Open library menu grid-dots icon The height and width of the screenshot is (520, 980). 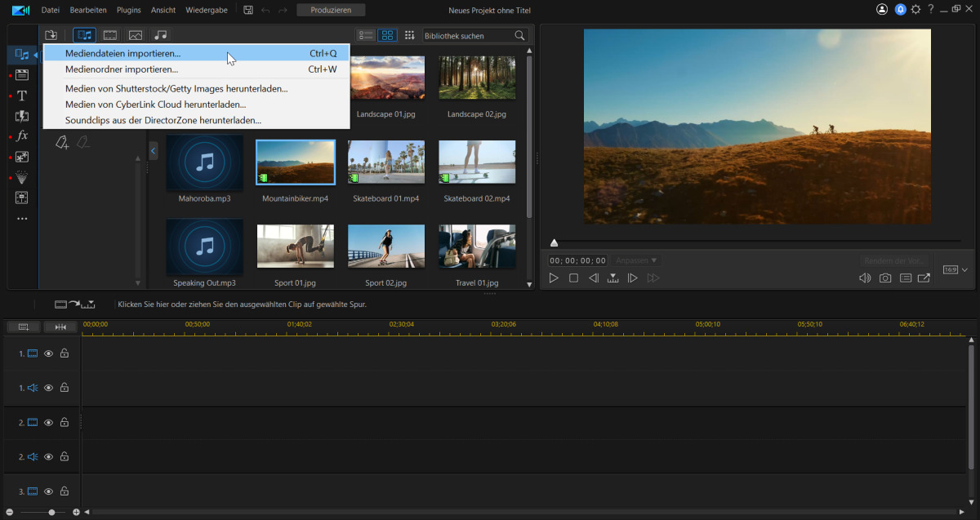point(410,35)
